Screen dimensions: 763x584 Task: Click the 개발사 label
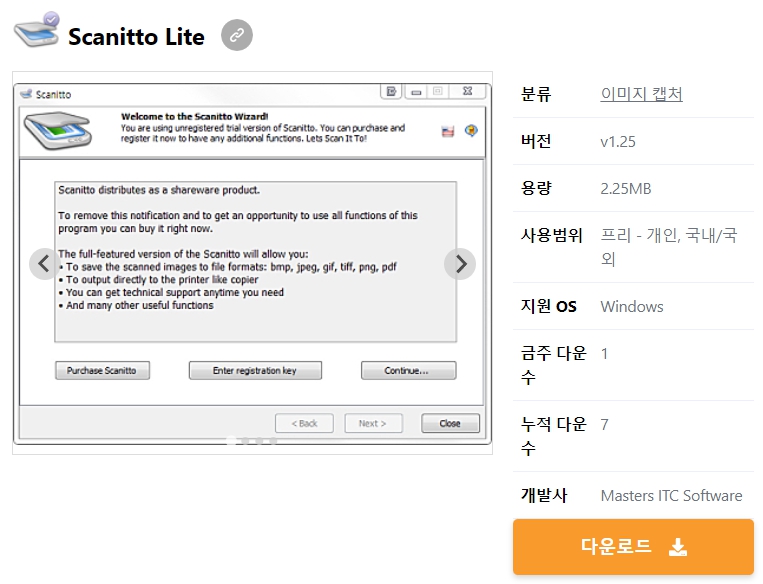click(x=544, y=495)
